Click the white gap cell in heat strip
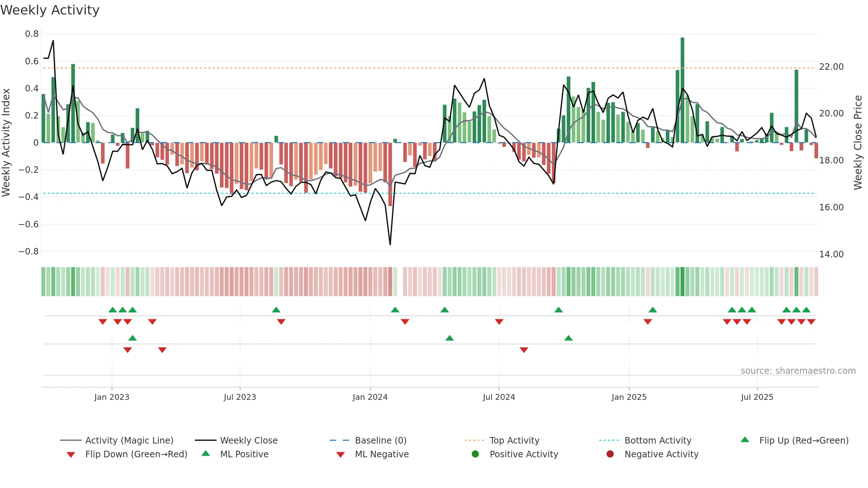 click(x=400, y=282)
